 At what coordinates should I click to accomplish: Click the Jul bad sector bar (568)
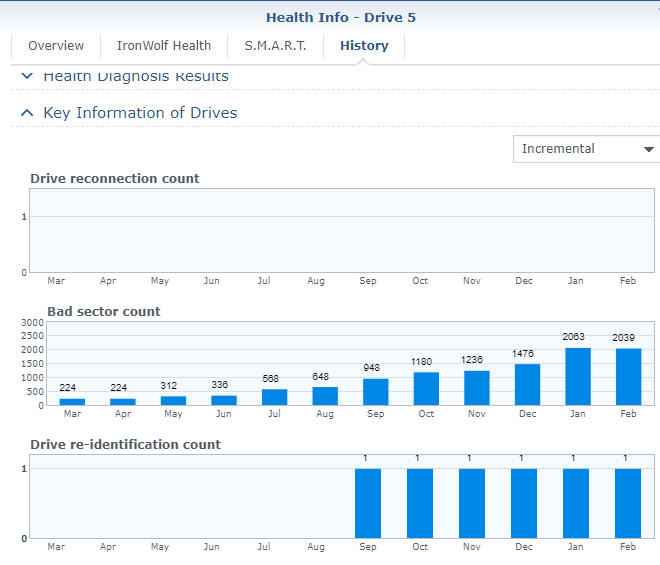pos(274,397)
